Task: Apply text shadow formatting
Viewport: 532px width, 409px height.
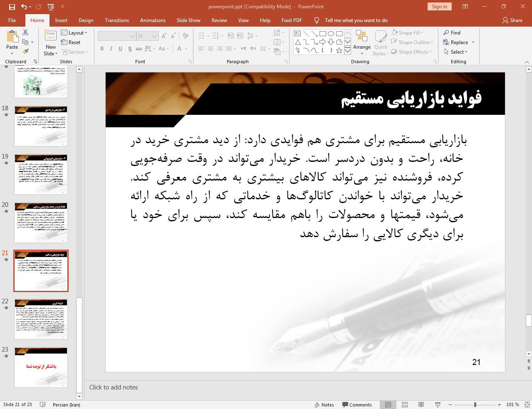Action: click(130, 49)
